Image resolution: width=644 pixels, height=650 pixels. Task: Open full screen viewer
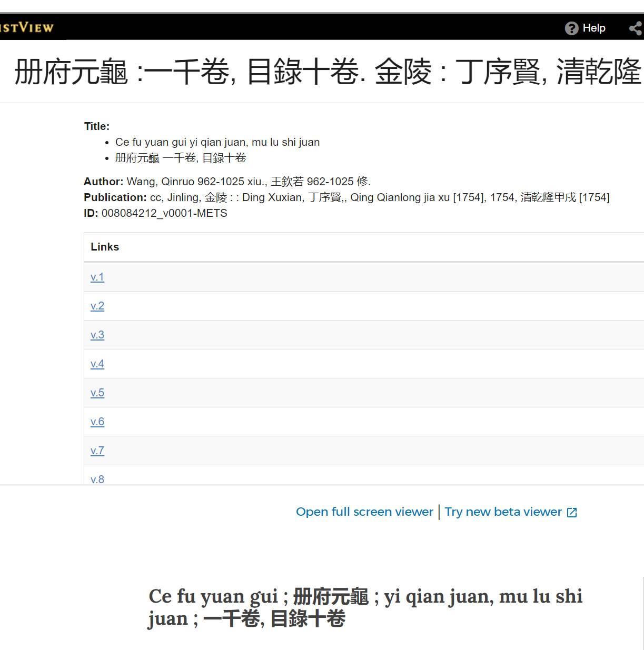pos(364,511)
